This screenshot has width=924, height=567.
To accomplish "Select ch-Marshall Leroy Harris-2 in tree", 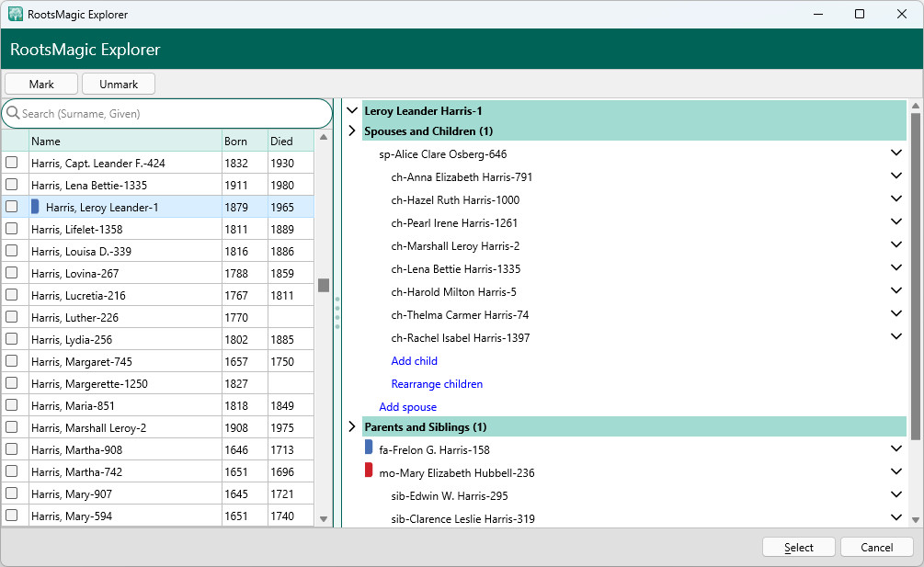I will click(455, 246).
